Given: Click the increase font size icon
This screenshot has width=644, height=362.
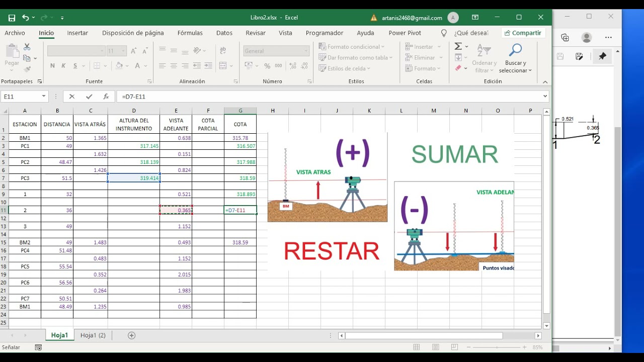Looking at the screenshot, I should (133, 51).
